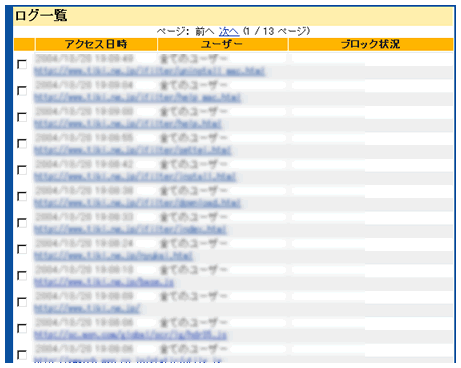The image size is (461, 368).
Task: Open the sc.msn.com hdr05.js link
Action: pyautogui.click(x=130, y=335)
